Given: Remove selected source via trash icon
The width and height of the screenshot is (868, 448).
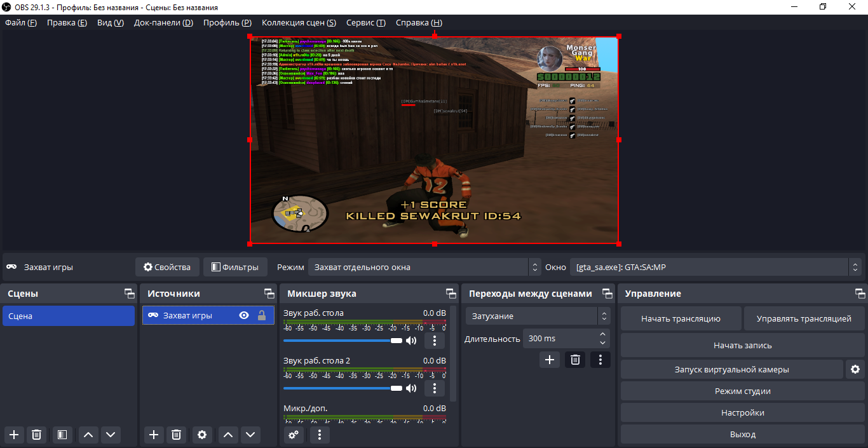Looking at the screenshot, I should [176, 435].
